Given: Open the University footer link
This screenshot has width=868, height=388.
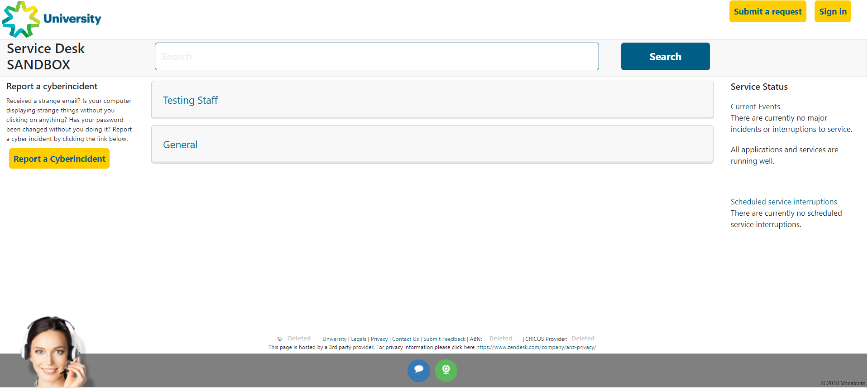Looking at the screenshot, I should (334, 339).
